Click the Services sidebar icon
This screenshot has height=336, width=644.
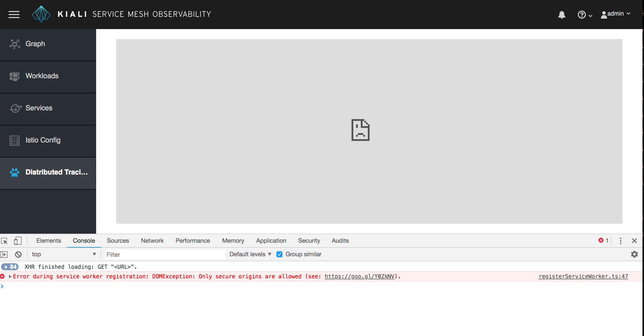pyautogui.click(x=16, y=108)
